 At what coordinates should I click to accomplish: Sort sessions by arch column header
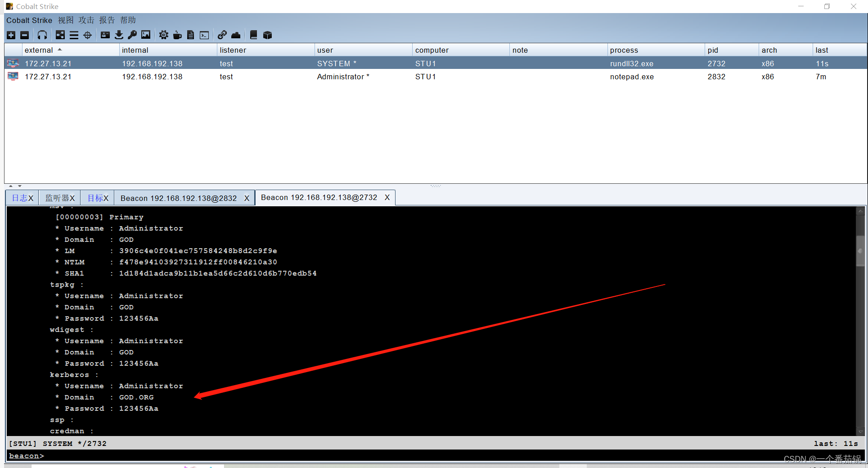[786, 50]
